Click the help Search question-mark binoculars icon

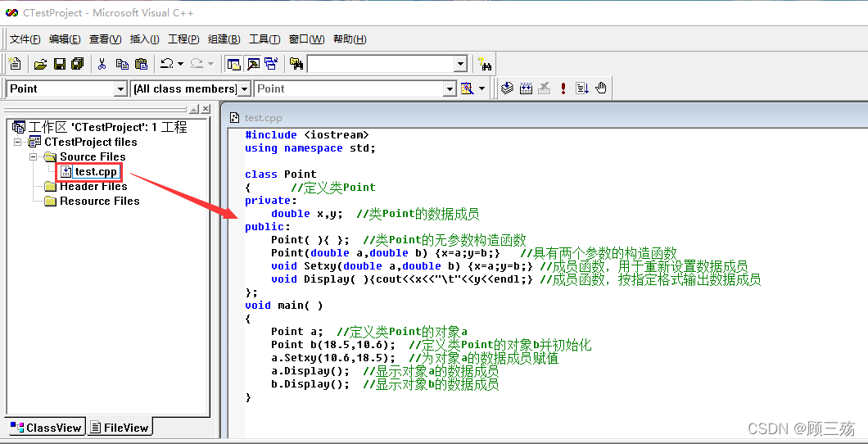coord(485,64)
